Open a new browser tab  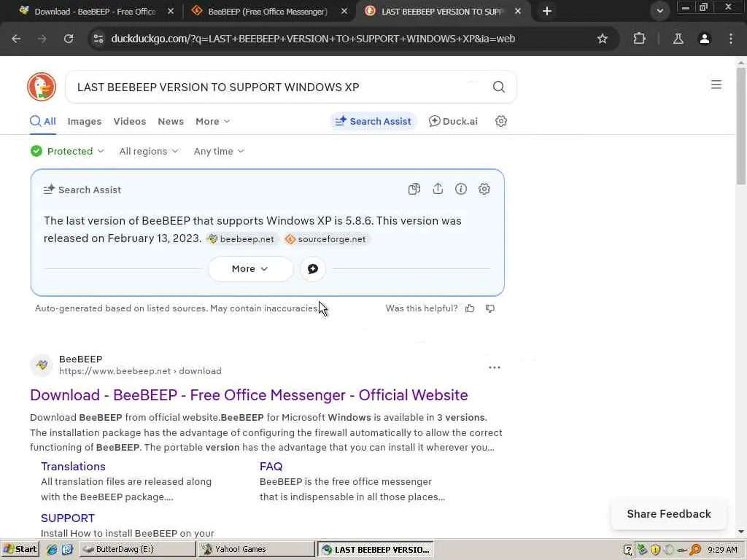pyautogui.click(x=547, y=11)
